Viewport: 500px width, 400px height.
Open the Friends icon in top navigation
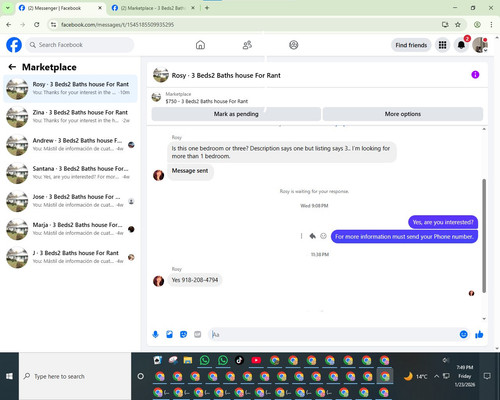(247, 45)
